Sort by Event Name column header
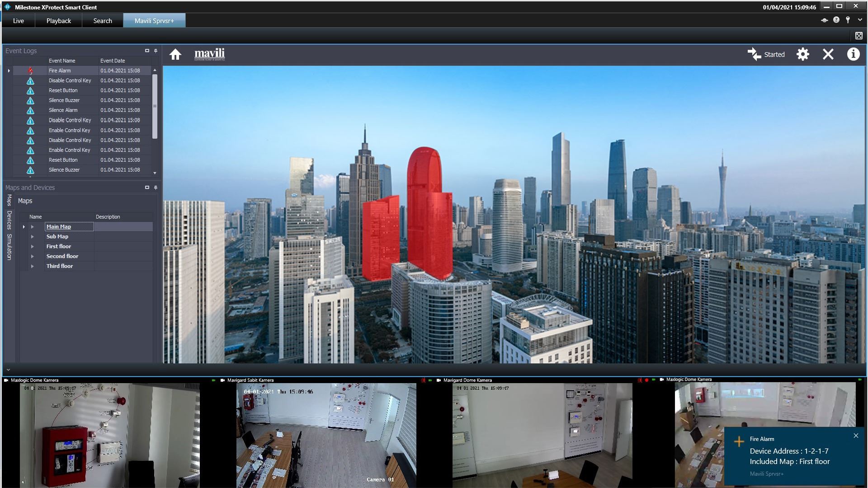The image size is (868, 488). (72, 61)
